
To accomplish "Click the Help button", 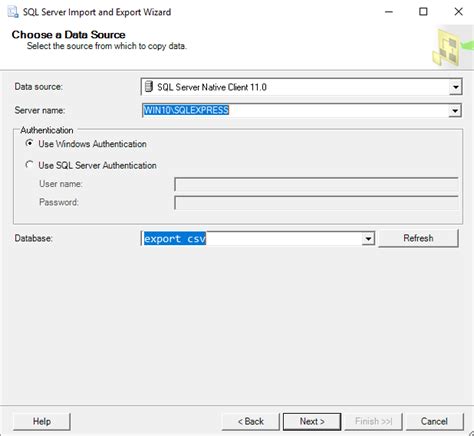I will coord(42,421).
